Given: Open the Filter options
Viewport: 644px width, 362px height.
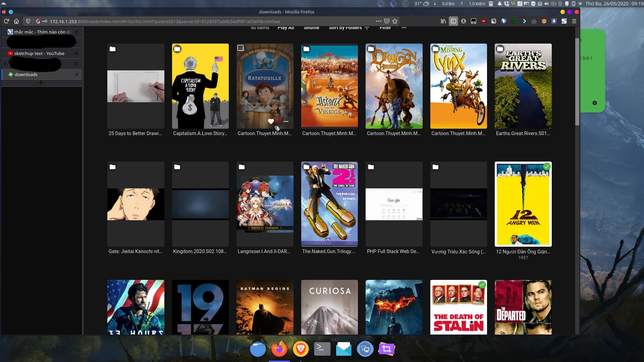Looking at the screenshot, I should coord(385,27).
